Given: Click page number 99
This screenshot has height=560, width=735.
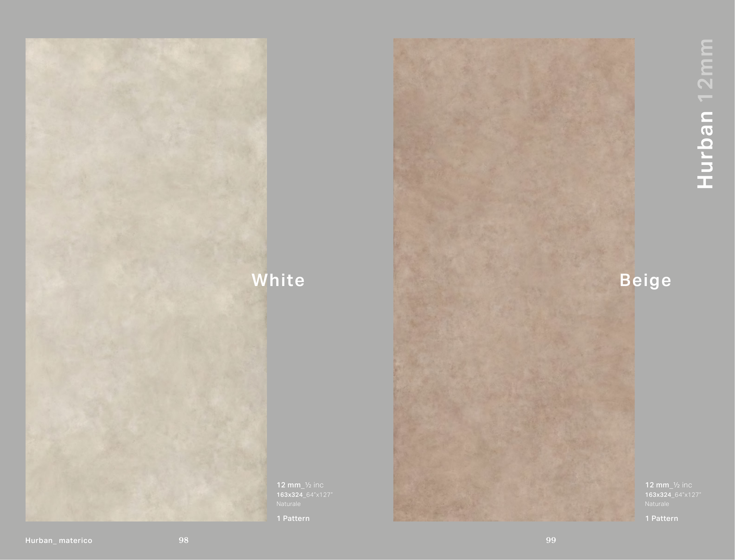Looking at the screenshot, I should (551, 540).
